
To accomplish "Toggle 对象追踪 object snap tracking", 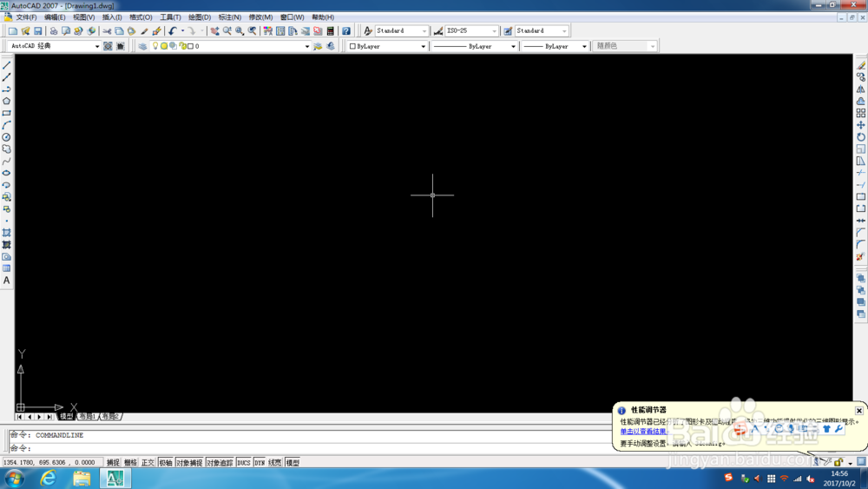I will pyautogui.click(x=220, y=462).
